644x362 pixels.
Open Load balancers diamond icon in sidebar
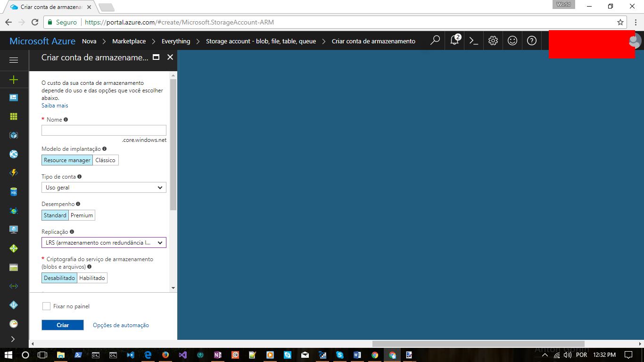tap(14, 248)
